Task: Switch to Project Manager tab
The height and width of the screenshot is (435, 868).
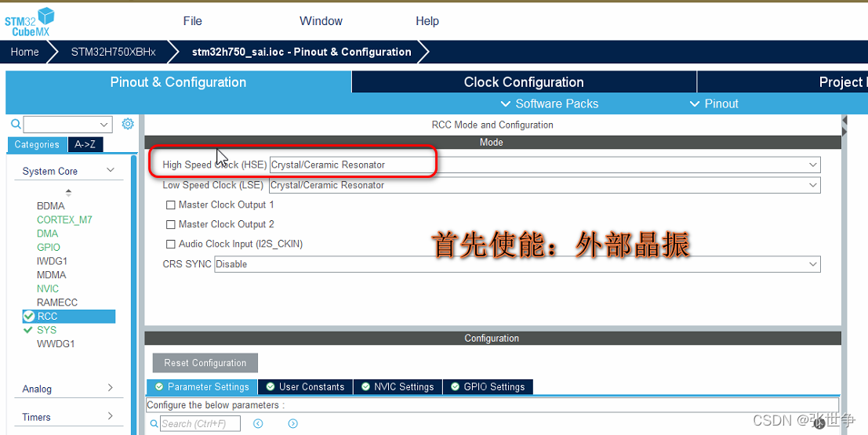Action: tap(783, 82)
